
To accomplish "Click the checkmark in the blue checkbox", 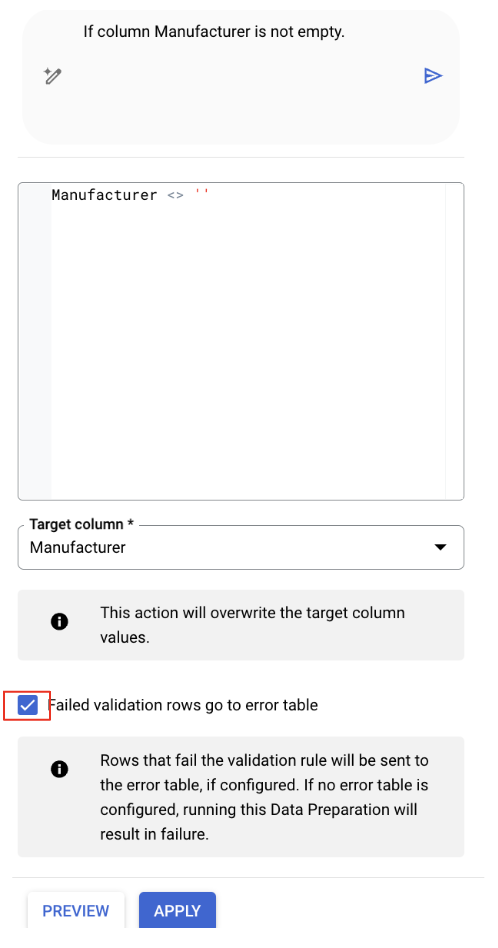I will [28, 705].
